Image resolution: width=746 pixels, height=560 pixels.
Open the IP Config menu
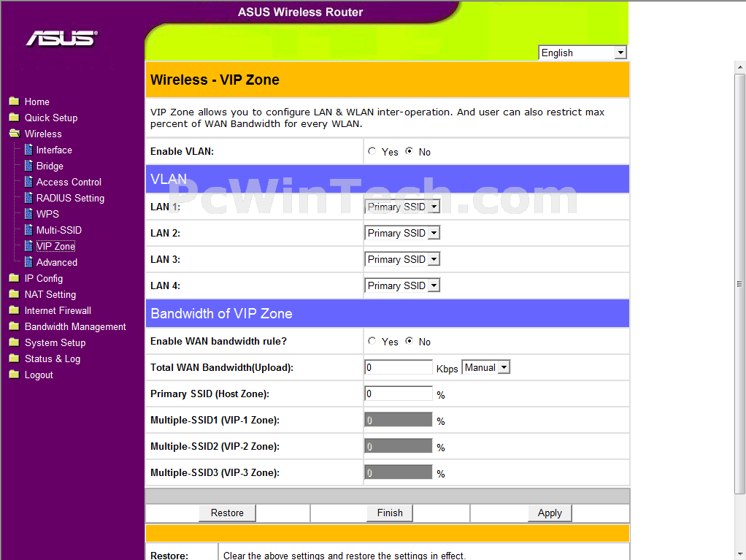(x=44, y=279)
